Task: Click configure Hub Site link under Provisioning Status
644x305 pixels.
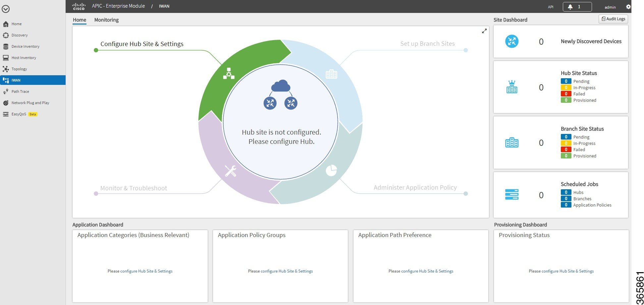Action: click(568, 271)
